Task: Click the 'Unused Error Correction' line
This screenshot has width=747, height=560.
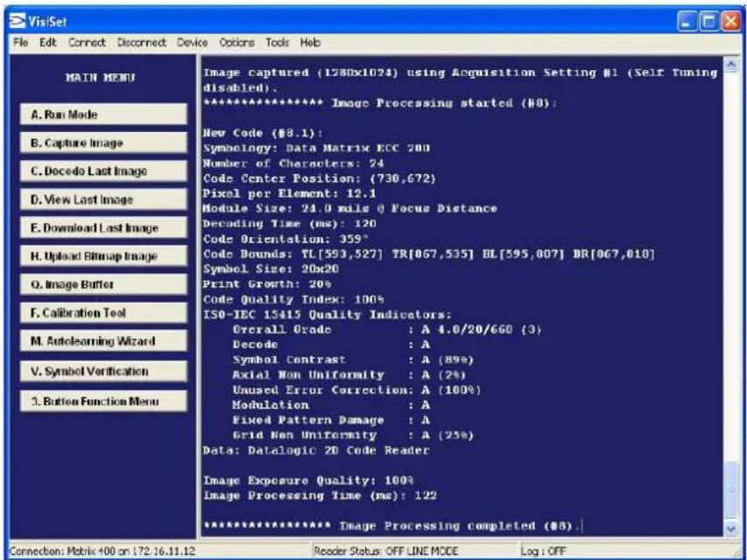Action: 356,390
